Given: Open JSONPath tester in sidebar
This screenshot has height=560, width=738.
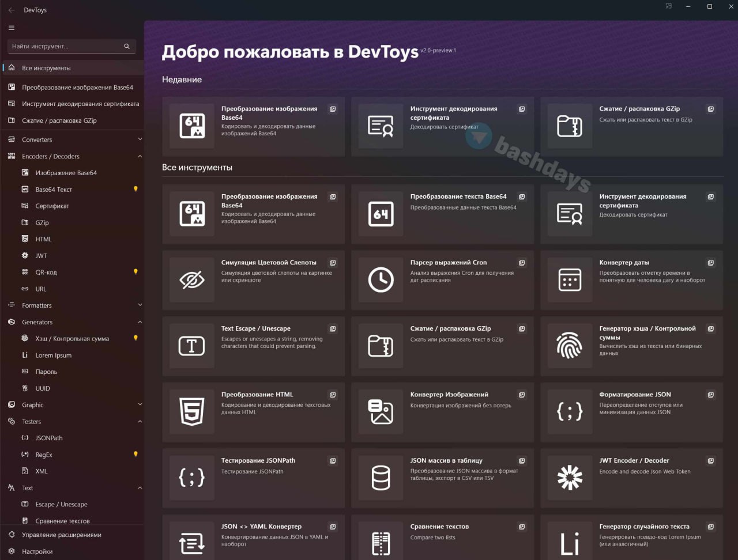Looking at the screenshot, I should point(73,438).
